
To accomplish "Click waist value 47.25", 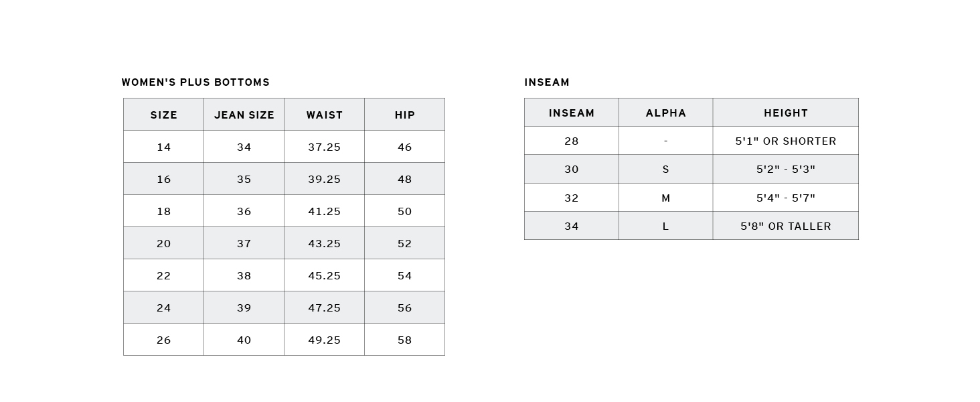I will pyautogui.click(x=325, y=308).
